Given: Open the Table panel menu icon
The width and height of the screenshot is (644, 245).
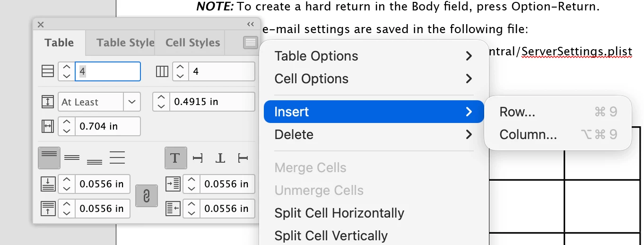Looking at the screenshot, I should point(251,43).
